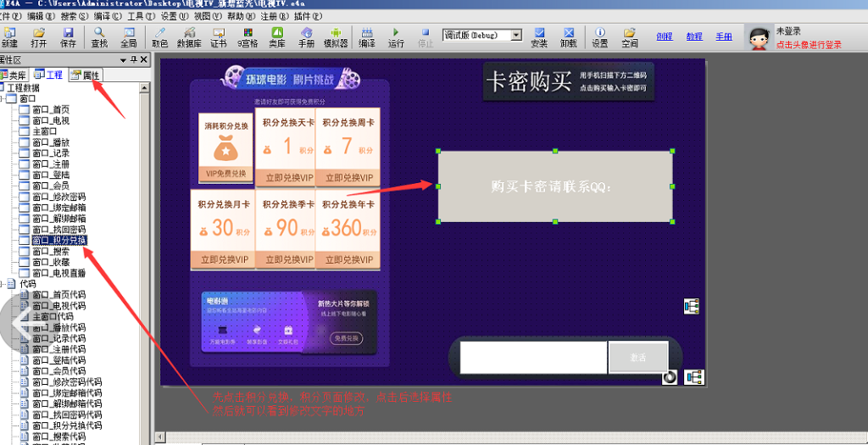Viewport: 868px width, 445px height.
Task: Pin the 属性区 panel with pushpin icon
Action: pos(133,60)
